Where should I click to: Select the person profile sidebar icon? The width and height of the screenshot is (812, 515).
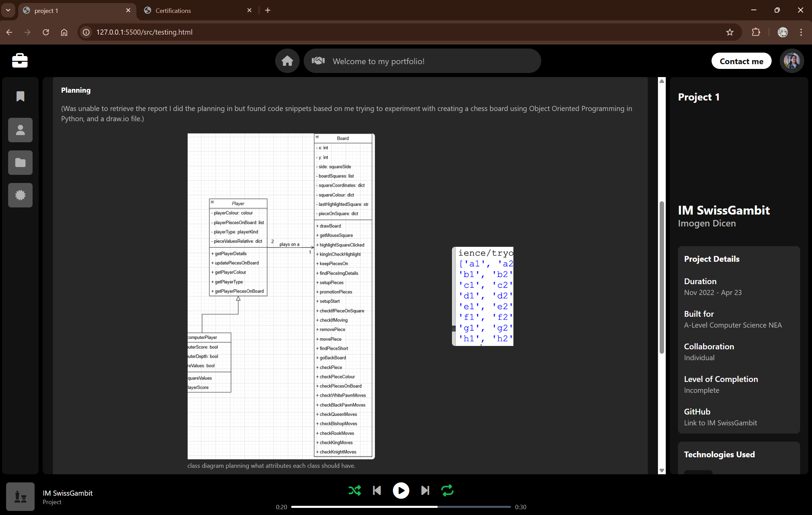(20, 130)
